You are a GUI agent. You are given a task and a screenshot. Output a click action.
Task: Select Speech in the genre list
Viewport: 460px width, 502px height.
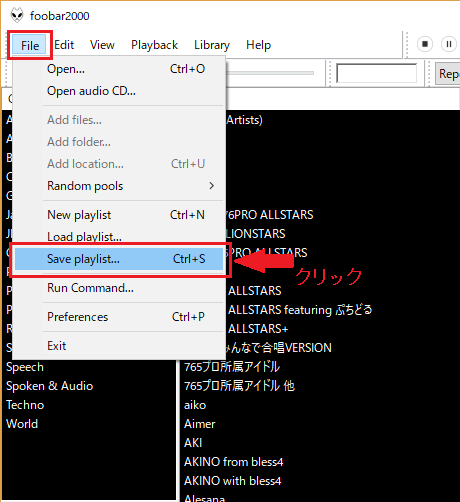[89, 367]
